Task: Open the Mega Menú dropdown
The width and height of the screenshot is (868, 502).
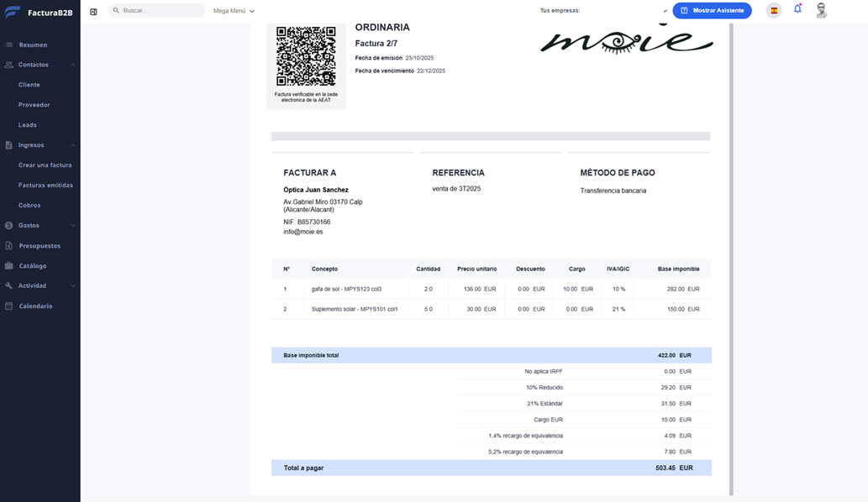Action: 234,11
